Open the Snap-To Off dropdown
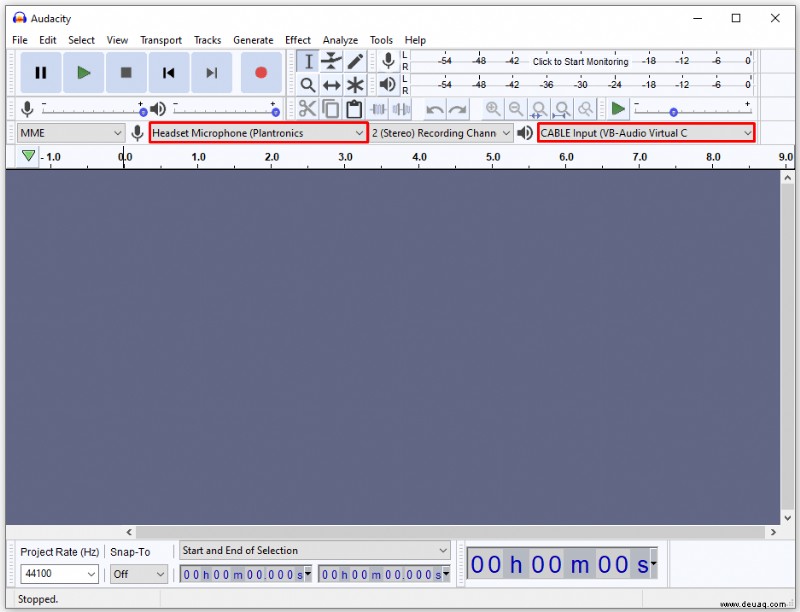Image resolution: width=800 pixels, height=612 pixels. (139, 574)
